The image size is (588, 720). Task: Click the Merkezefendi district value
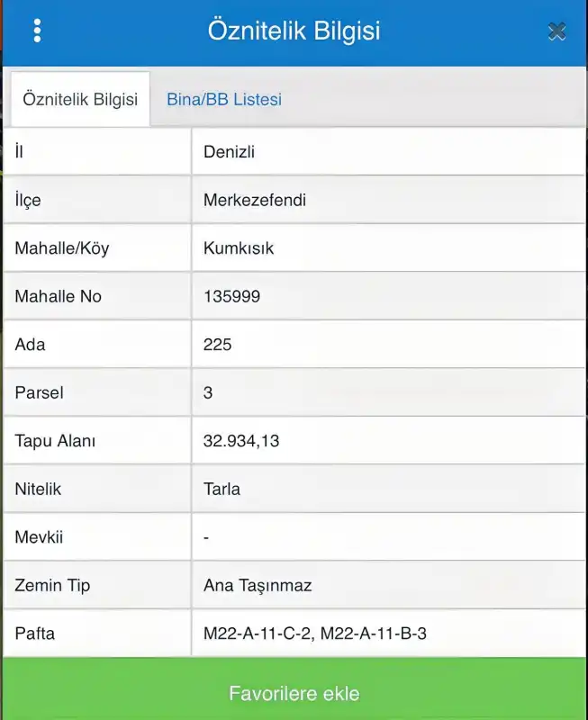coord(255,200)
